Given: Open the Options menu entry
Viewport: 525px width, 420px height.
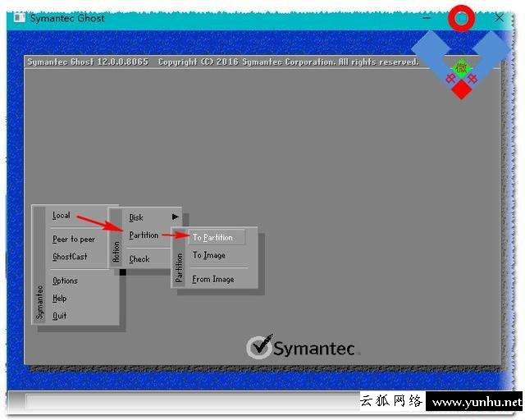Looking at the screenshot, I should point(65,281).
